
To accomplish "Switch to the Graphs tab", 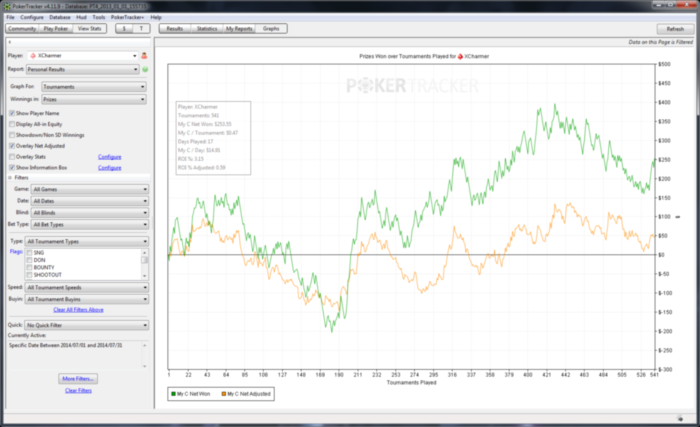I will (x=271, y=29).
